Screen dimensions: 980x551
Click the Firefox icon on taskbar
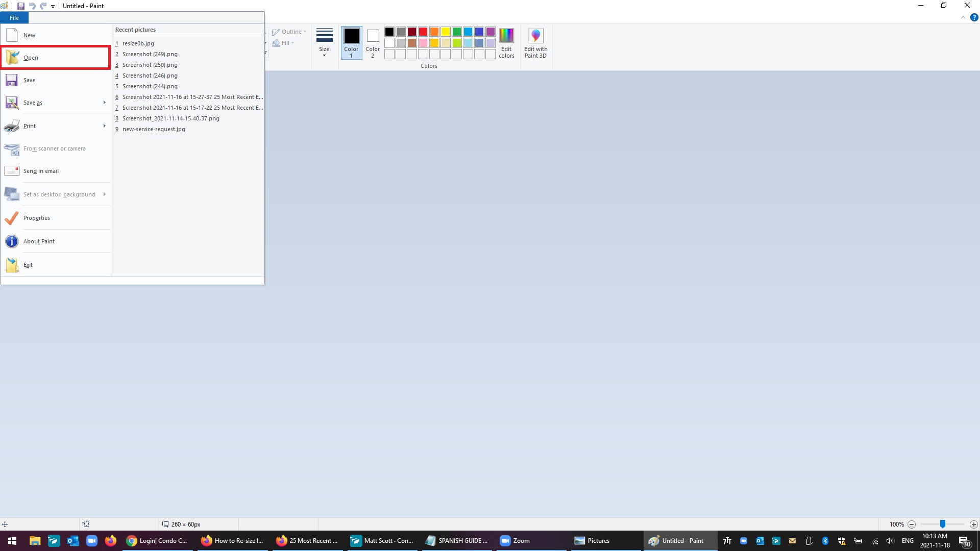(x=111, y=541)
